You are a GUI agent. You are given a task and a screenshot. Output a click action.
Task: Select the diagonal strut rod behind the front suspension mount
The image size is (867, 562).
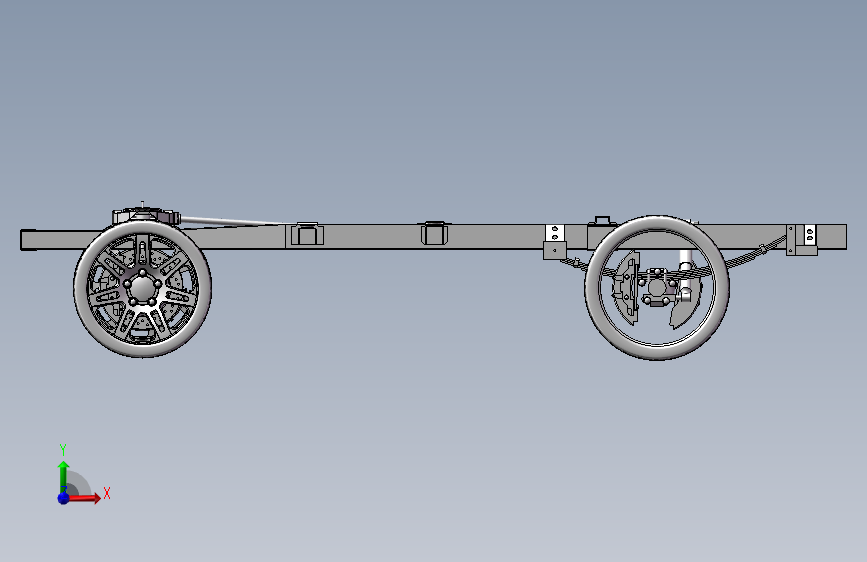pyautogui.click(x=232, y=221)
